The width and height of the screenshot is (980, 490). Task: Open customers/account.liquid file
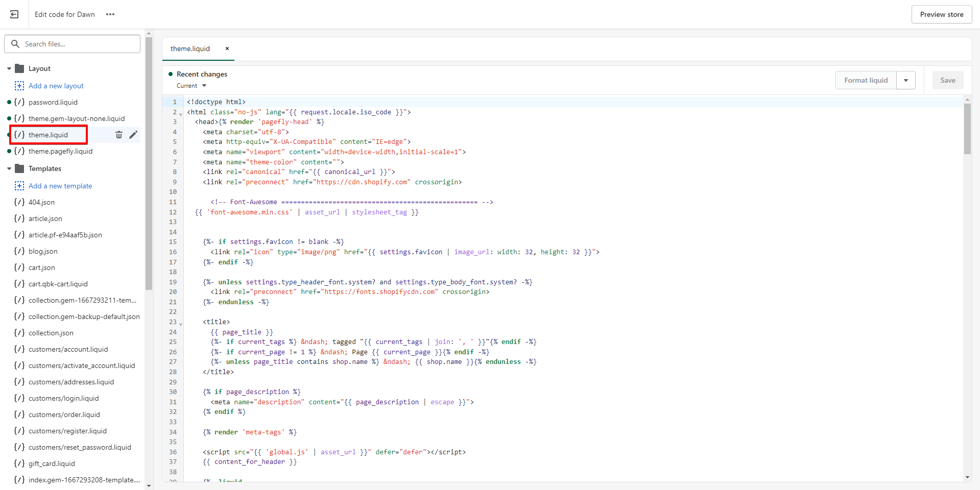68,349
